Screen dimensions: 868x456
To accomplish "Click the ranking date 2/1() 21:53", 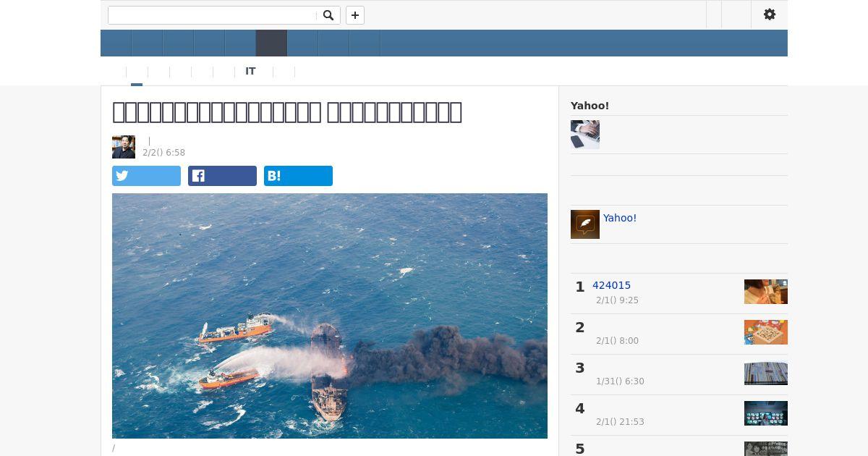I will click(620, 422).
